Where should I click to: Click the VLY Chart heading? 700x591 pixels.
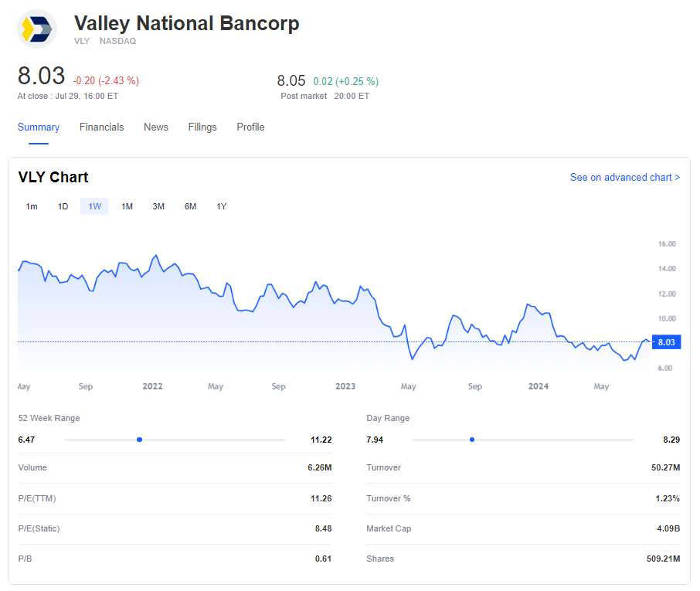[53, 178]
